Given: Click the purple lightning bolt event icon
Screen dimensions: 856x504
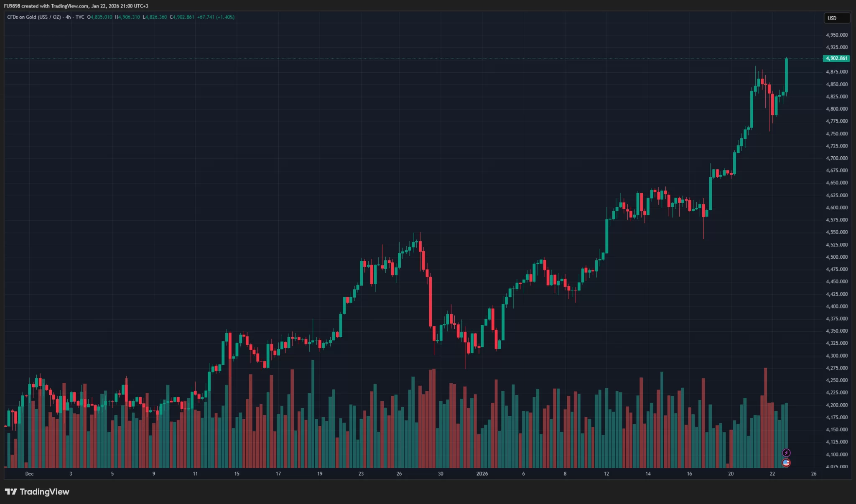Looking at the screenshot, I should click(786, 453).
